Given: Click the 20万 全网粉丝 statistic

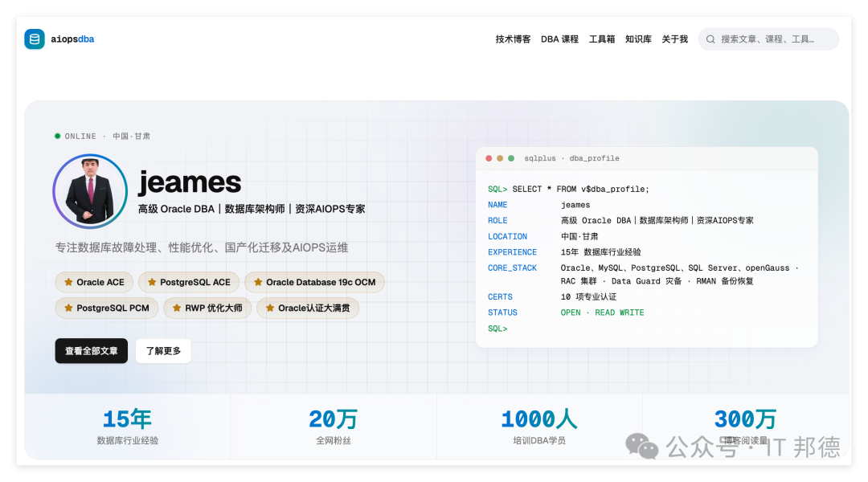Looking at the screenshot, I should point(334,426).
